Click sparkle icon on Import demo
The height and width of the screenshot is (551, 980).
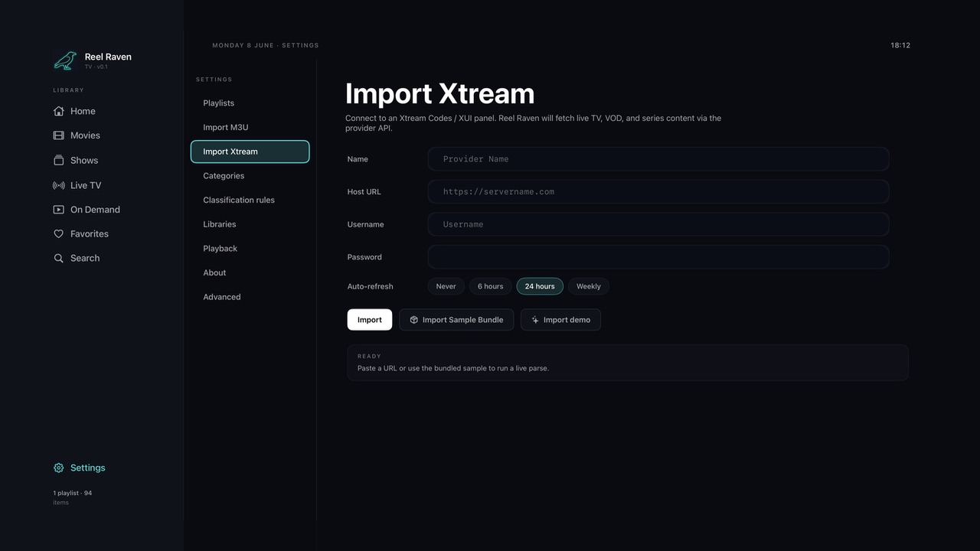click(x=534, y=320)
